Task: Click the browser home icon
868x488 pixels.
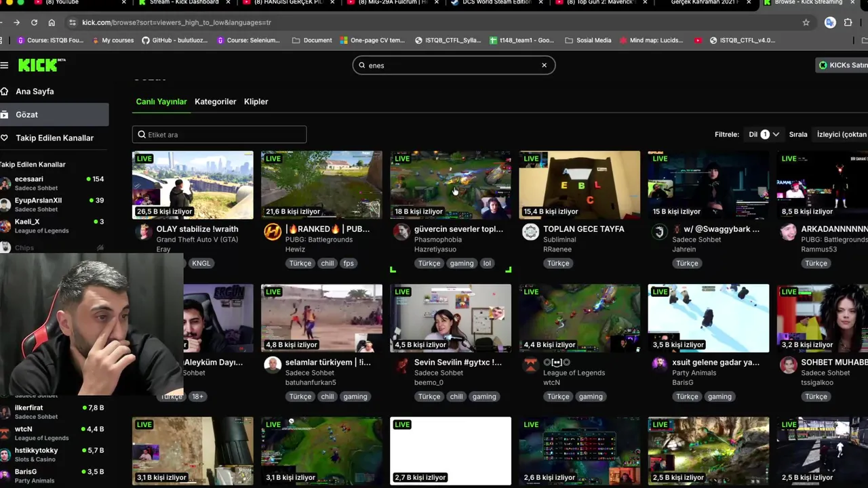Action: click(x=52, y=22)
